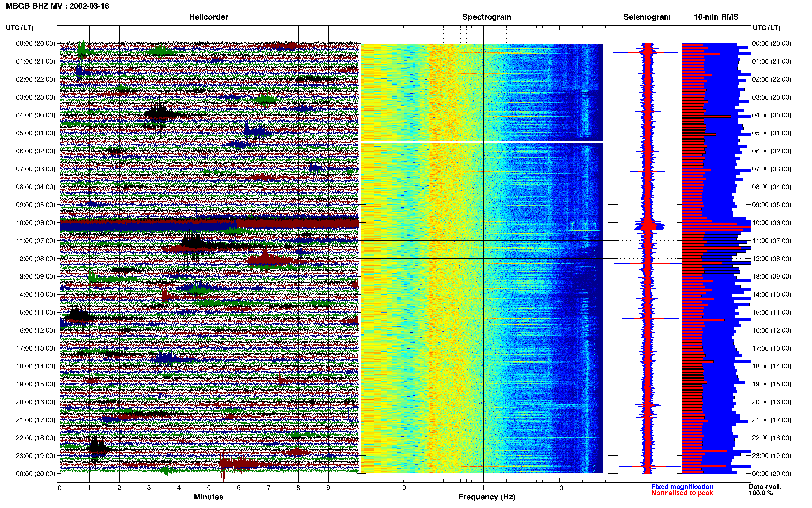Click the 'Minutes' x-axis label
Viewport: 812px width, 508px height.
[x=209, y=497]
